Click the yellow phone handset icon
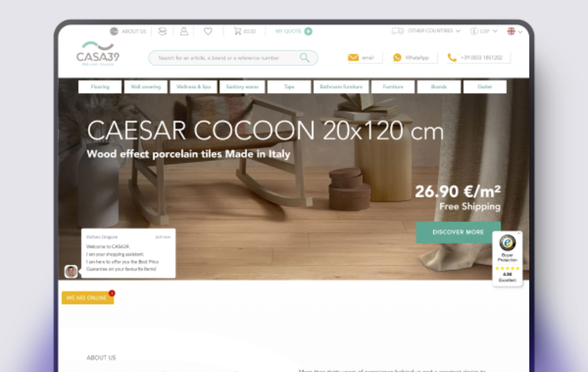 pyautogui.click(x=452, y=58)
